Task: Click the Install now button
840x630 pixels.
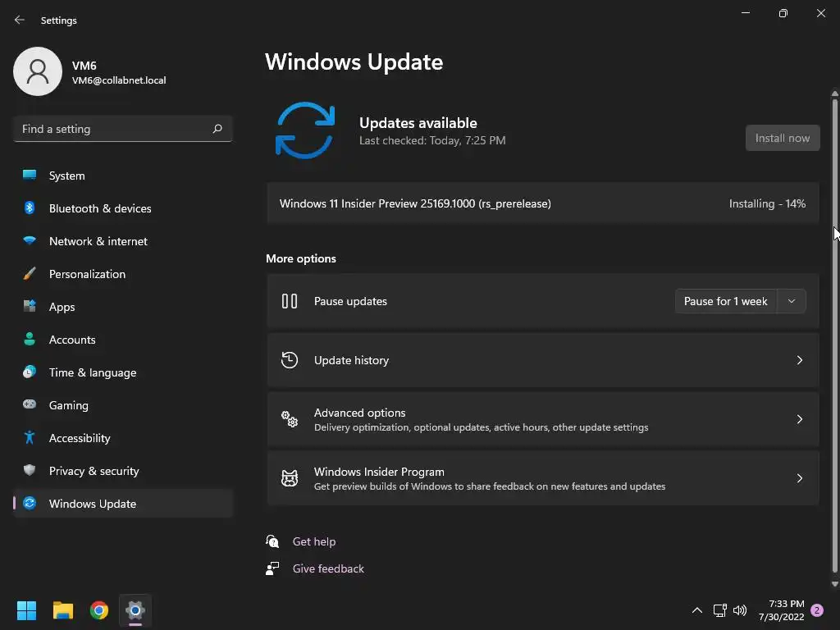Action: coord(782,138)
